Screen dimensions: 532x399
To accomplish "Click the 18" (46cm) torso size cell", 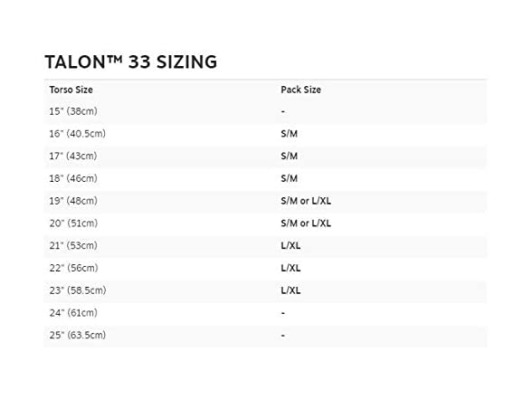I will click(73, 178).
